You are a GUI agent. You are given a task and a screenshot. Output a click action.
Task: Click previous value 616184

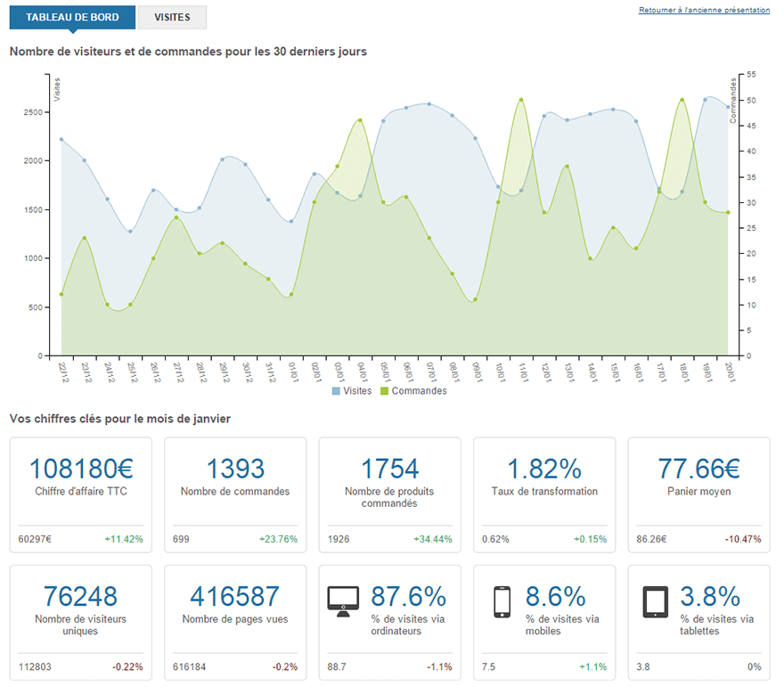189,666
